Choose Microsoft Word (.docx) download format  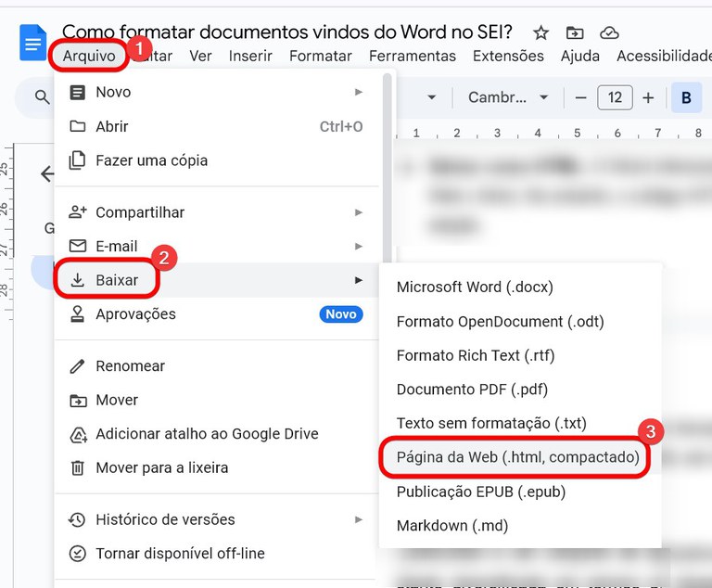[x=475, y=288]
